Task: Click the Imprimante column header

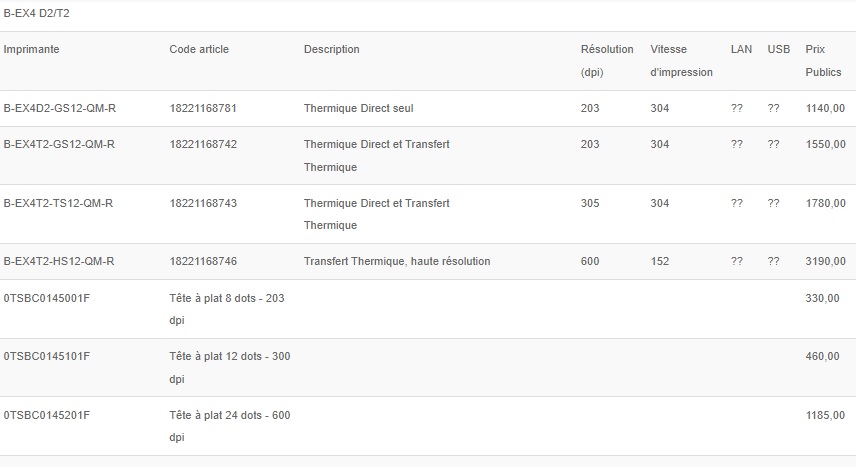Action: point(32,49)
